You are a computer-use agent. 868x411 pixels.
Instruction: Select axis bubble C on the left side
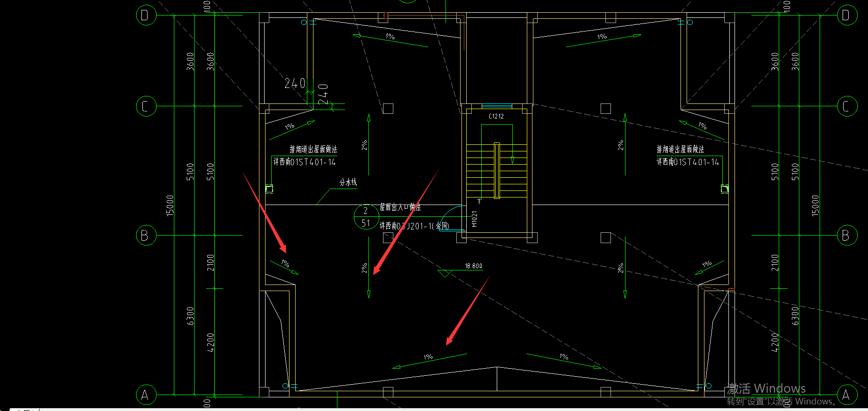[x=146, y=106]
